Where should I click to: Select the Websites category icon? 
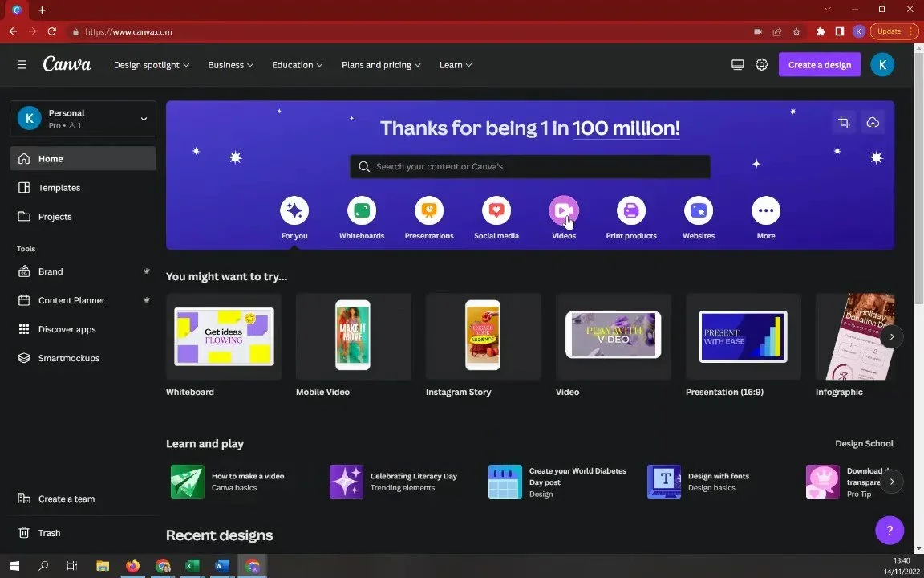click(x=699, y=210)
